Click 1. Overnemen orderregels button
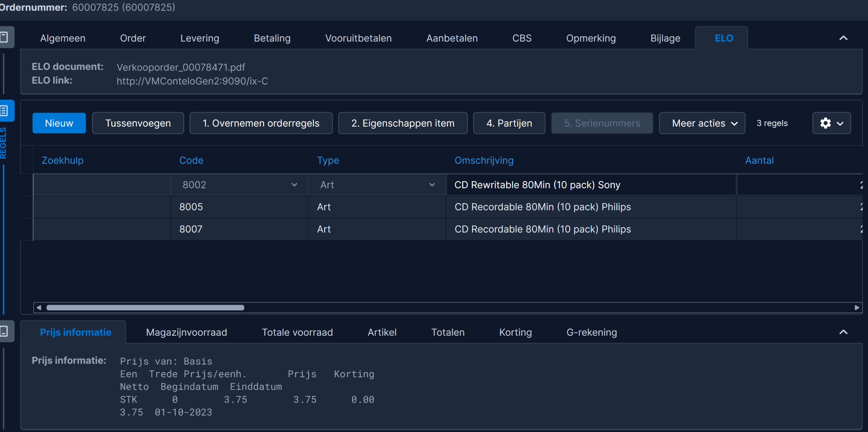Screen dimensions: 868x432 coord(261,123)
